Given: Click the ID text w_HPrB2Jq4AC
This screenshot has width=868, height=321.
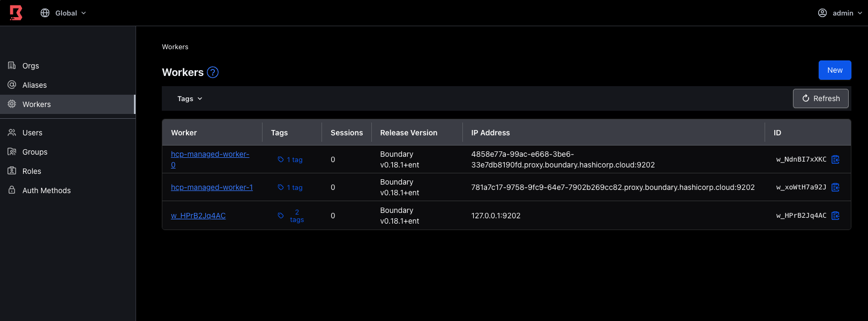Looking at the screenshot, I should tap(802, 216).
